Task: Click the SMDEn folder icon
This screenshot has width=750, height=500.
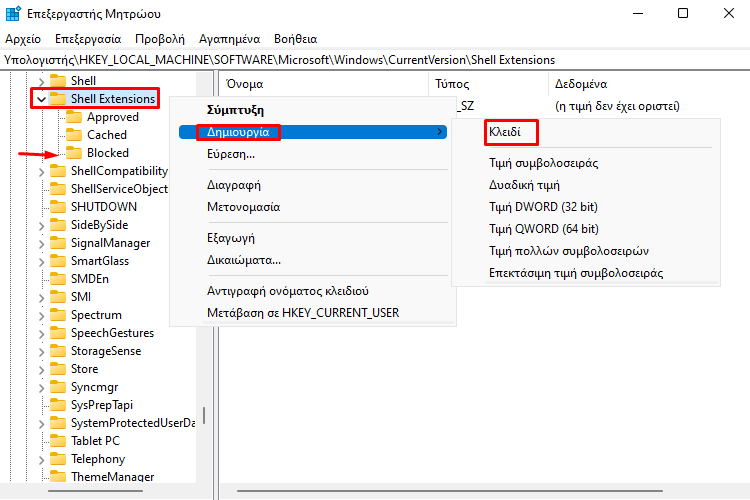Action: pos(58,279)
